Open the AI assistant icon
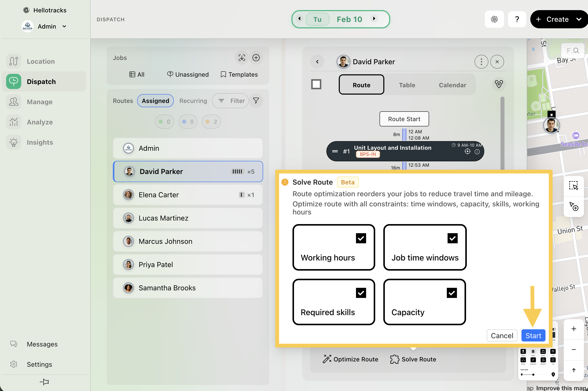The height and width of the screenshot is (391, 588). (x=494, y=19)
